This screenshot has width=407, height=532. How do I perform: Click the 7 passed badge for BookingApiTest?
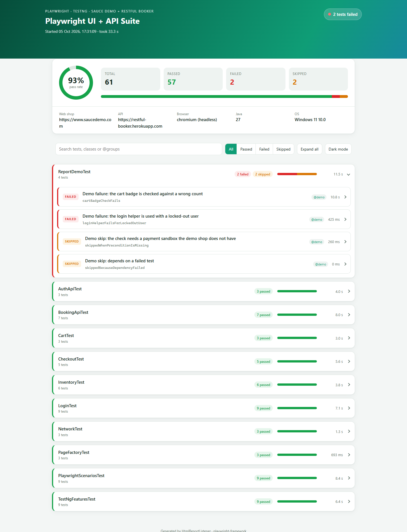[263, 315]
